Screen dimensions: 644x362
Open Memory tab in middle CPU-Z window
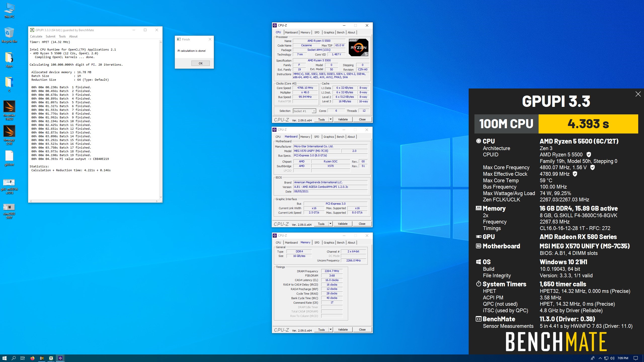pyautogui.click(x=305, y=137)
